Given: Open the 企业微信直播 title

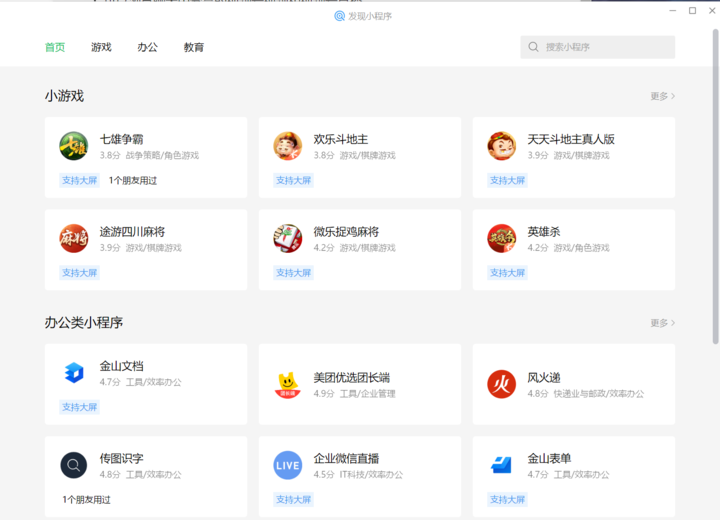Looking at the screenshot, I should pos(346,458).
